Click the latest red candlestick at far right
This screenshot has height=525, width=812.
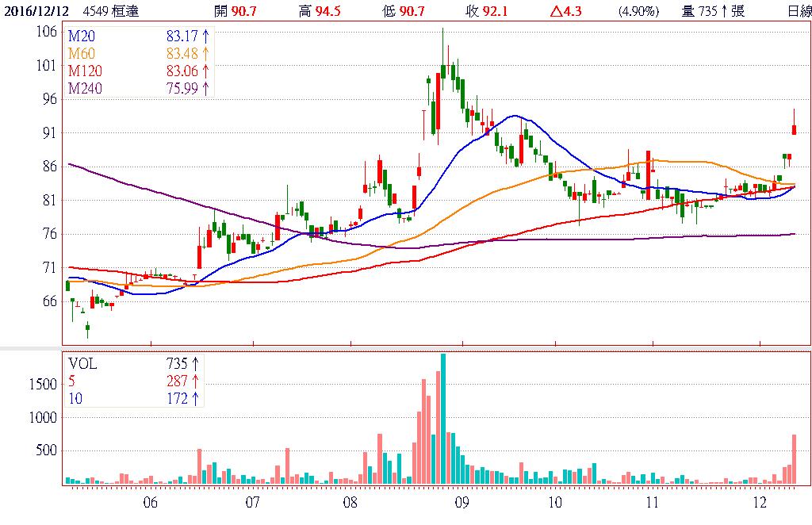794,129
